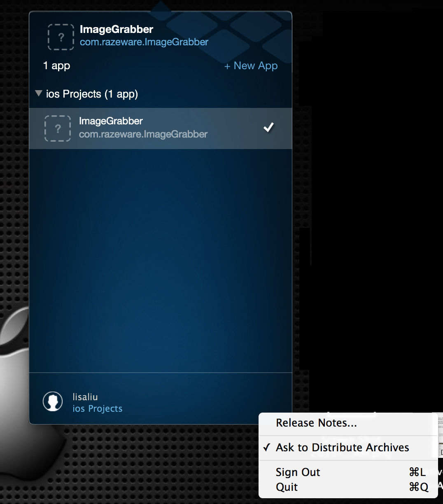Select ImageGrabber app row in list
443x504 pixels.
161,128
